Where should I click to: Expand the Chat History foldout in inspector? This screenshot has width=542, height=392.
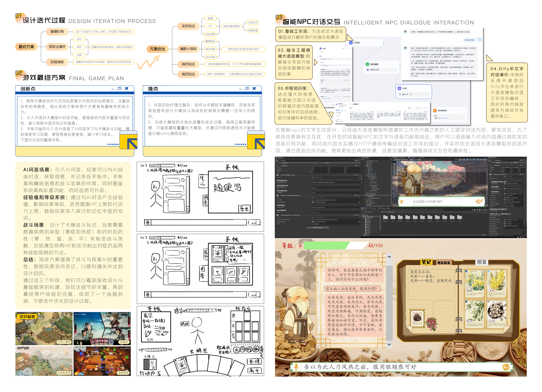489,232
